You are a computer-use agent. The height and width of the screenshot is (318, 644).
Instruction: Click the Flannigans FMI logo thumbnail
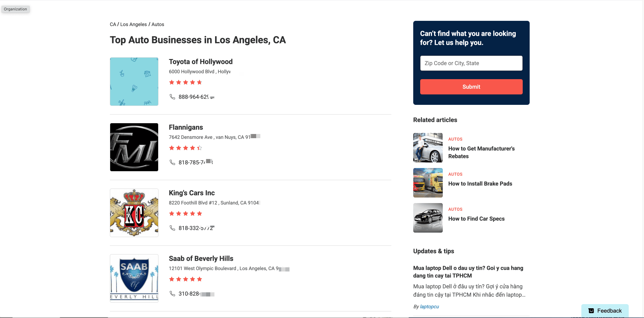[134, 147]
